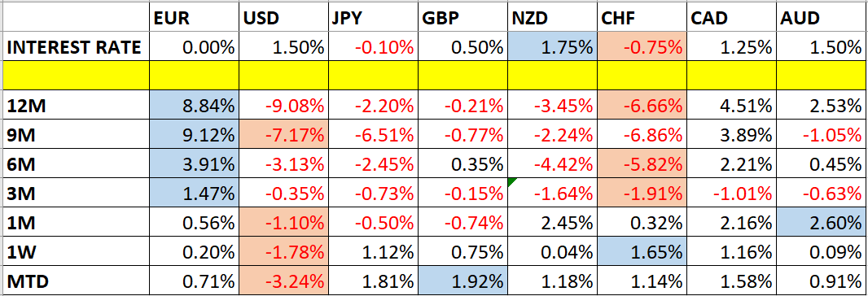Click the yellow cell under the JPY column
The height and width of the screenshot is (296, 868).
click(373, 76)
